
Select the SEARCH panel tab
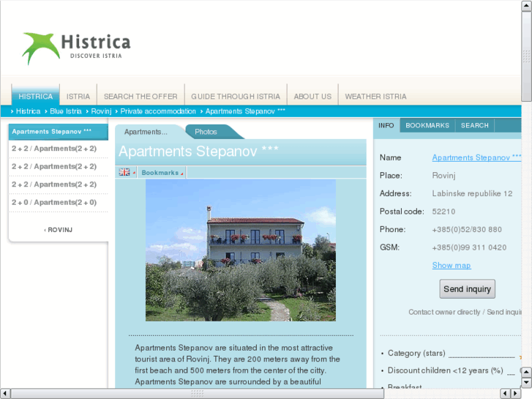pos(475,126)
